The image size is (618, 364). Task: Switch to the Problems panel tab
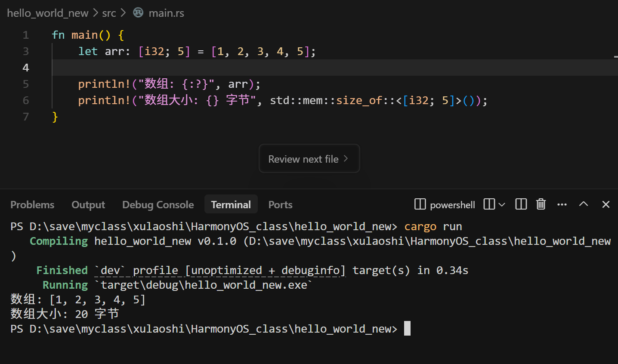(32, 205)
